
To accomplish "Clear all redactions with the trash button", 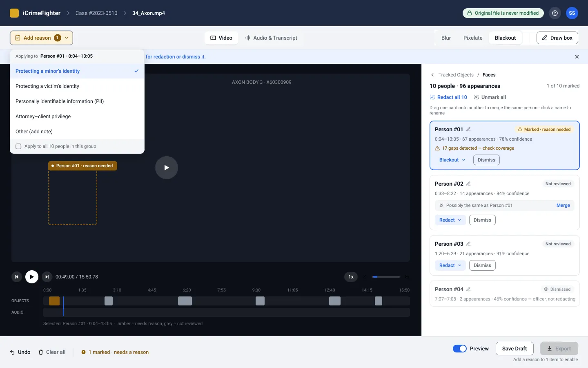I will [52, 352].
